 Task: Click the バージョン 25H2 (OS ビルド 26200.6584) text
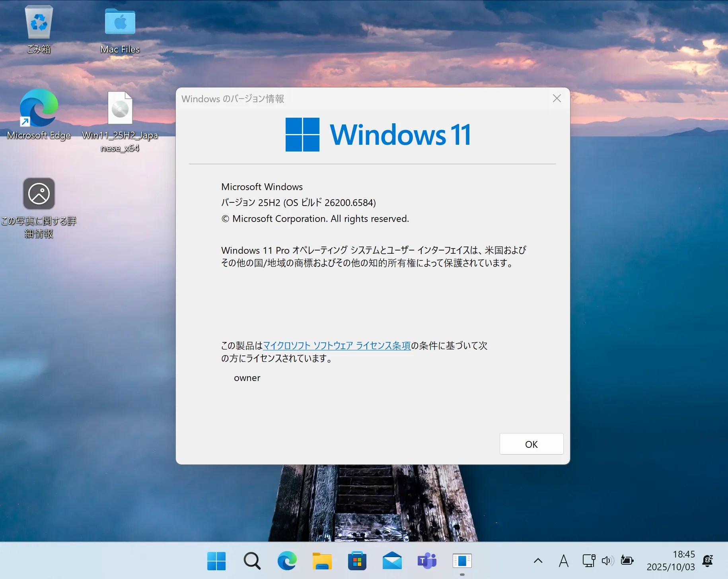[x=298, y=202]
